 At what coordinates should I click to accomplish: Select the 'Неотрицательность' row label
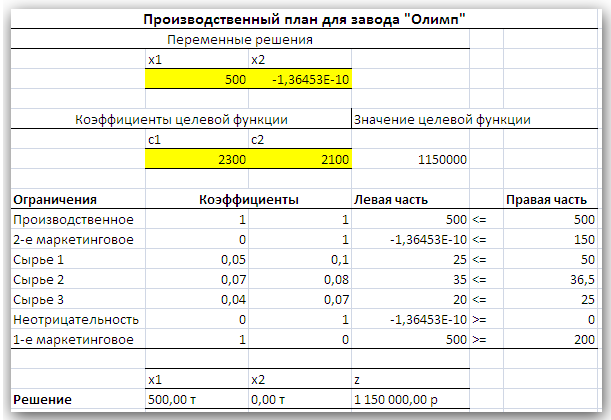78,319
